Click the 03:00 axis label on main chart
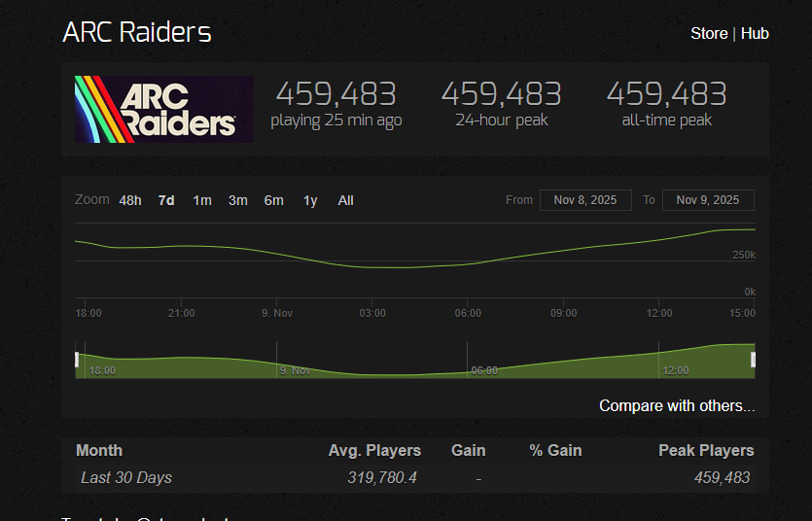The width and height of the screenshot is (812, 521). pos(372,313)
